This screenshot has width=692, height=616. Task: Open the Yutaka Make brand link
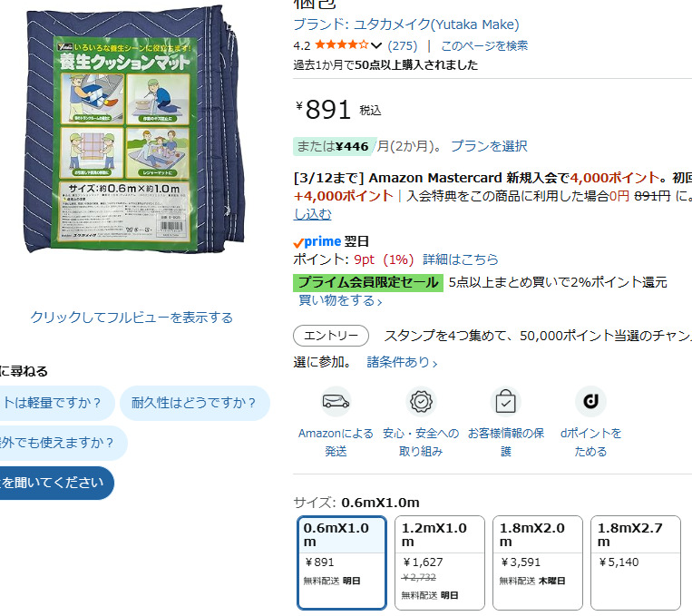(406, 24)
